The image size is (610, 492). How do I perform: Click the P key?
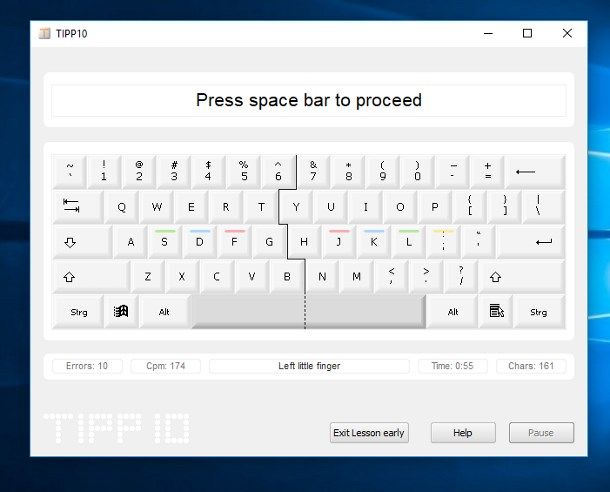(435, 207)
